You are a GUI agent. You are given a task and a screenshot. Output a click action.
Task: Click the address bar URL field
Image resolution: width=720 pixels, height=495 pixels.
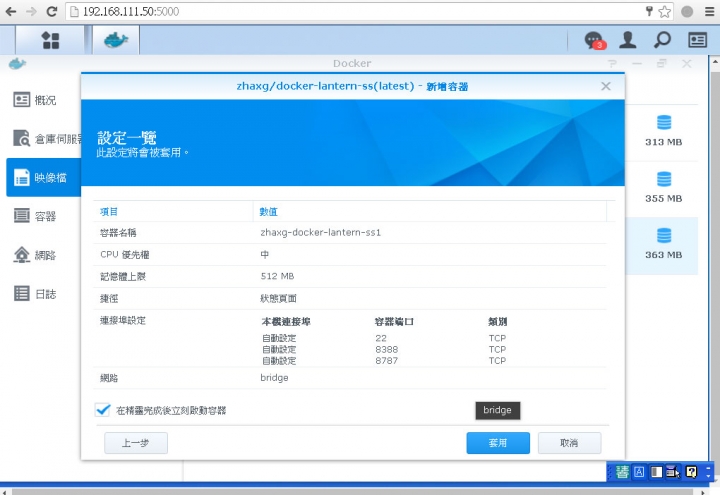(x=358, y=11)
